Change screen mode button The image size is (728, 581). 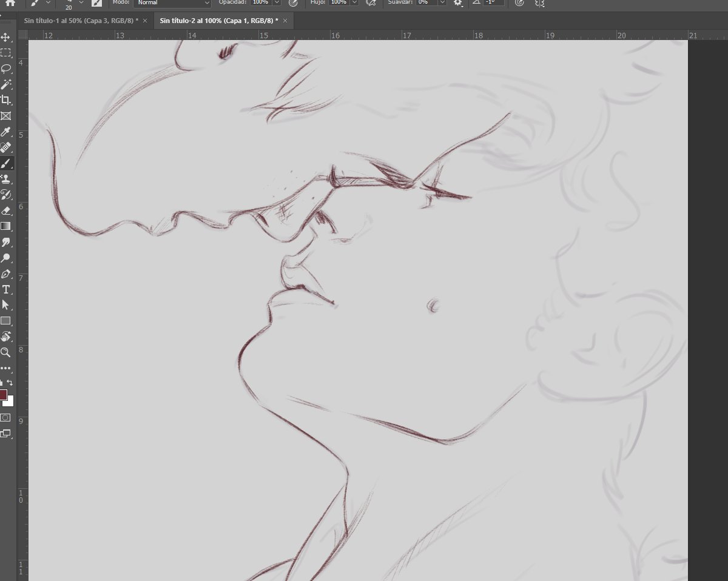pos(6,433)
